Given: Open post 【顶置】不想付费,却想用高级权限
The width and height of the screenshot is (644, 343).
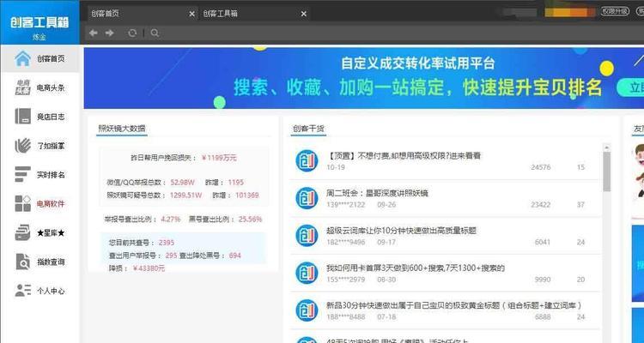Looking at the screenshot, I should pos(404,156).
